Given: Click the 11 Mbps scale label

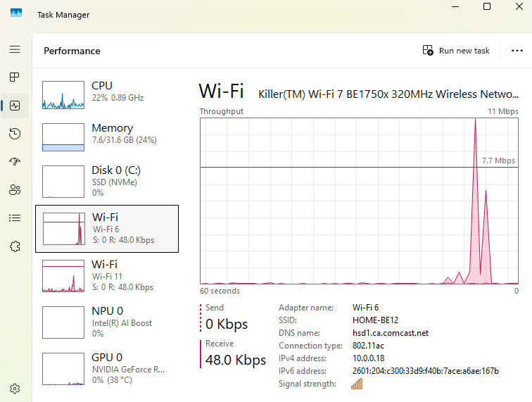Looking at the screenshot, I should pos(503,111).
